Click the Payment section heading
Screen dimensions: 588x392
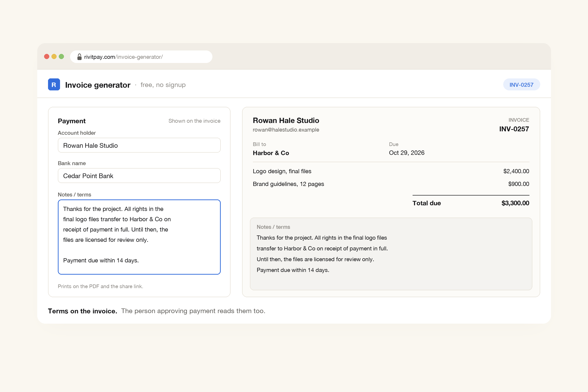[x=72, y=121]
